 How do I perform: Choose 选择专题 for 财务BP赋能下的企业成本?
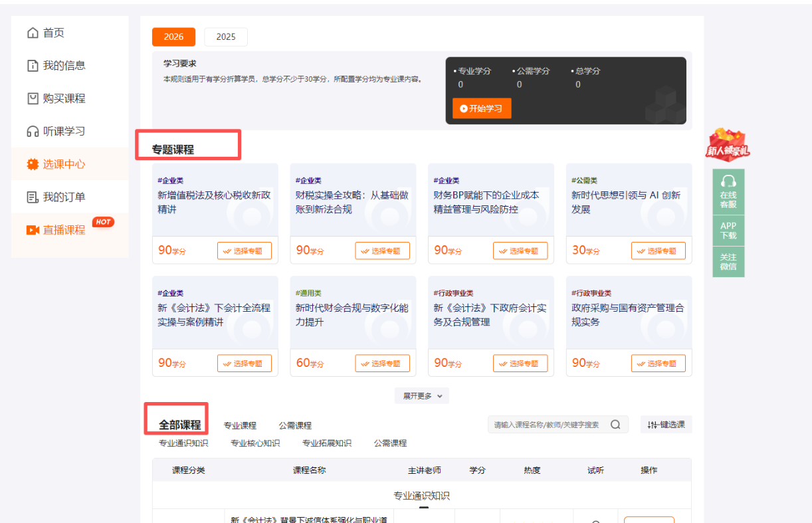tap(520, 251)
